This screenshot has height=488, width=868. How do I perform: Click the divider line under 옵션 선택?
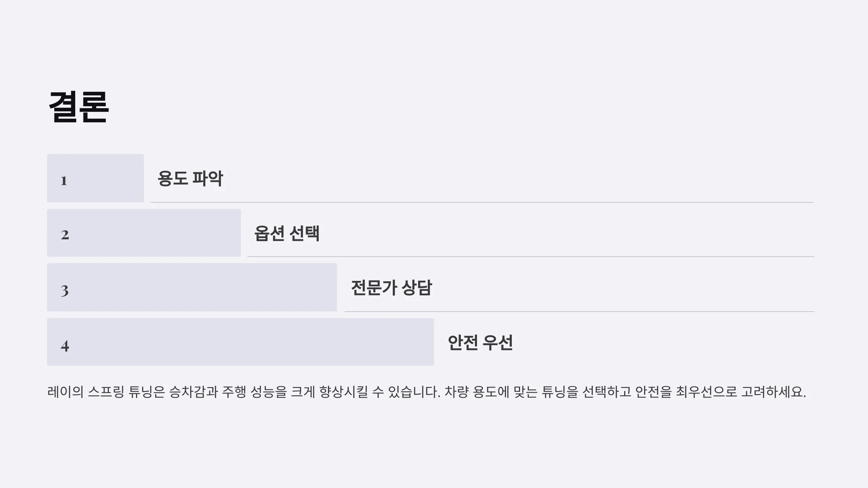pos(531,257)
